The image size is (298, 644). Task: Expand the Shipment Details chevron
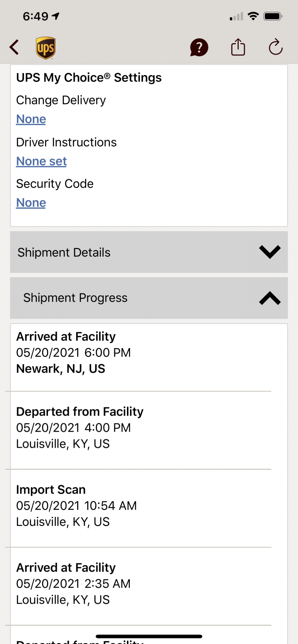tap(270, 252)
